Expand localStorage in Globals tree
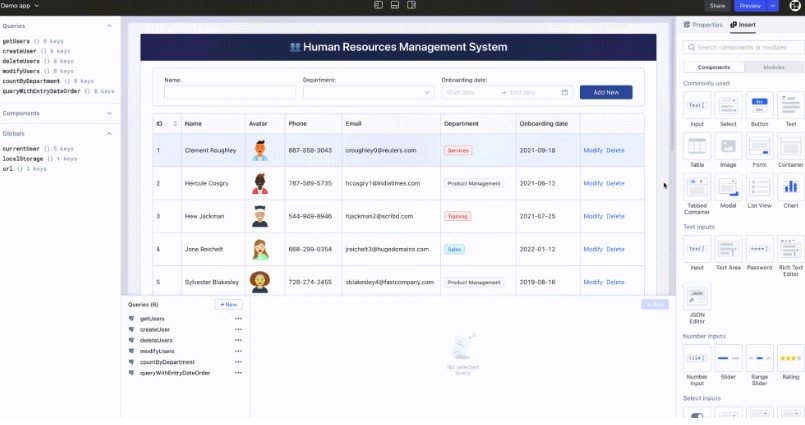The image size is (805, 425). point(23,159)
